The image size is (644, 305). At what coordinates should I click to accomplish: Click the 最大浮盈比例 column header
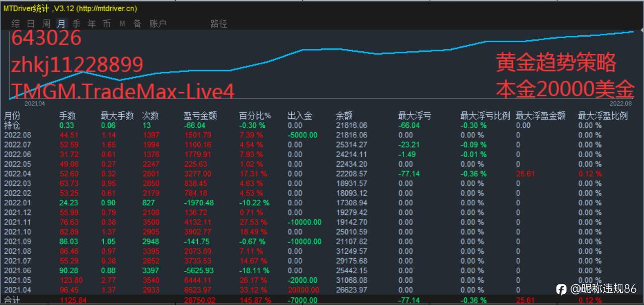click(603, 116)
